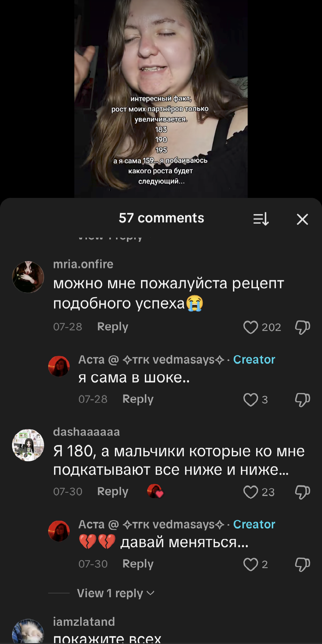Dislike mria.onfire's comment
Viewport: 322px width, 644px height.
click(x=303, y=327)
